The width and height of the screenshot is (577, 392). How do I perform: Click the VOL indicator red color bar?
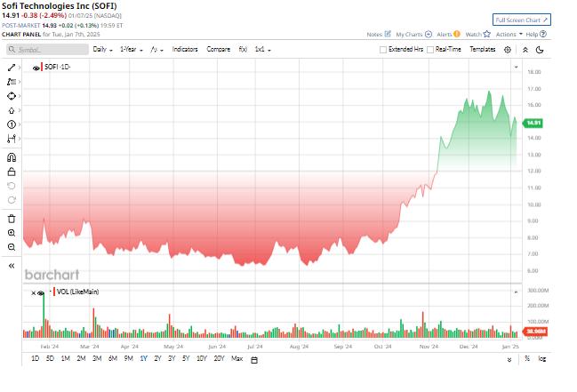[x=54, y=292]
